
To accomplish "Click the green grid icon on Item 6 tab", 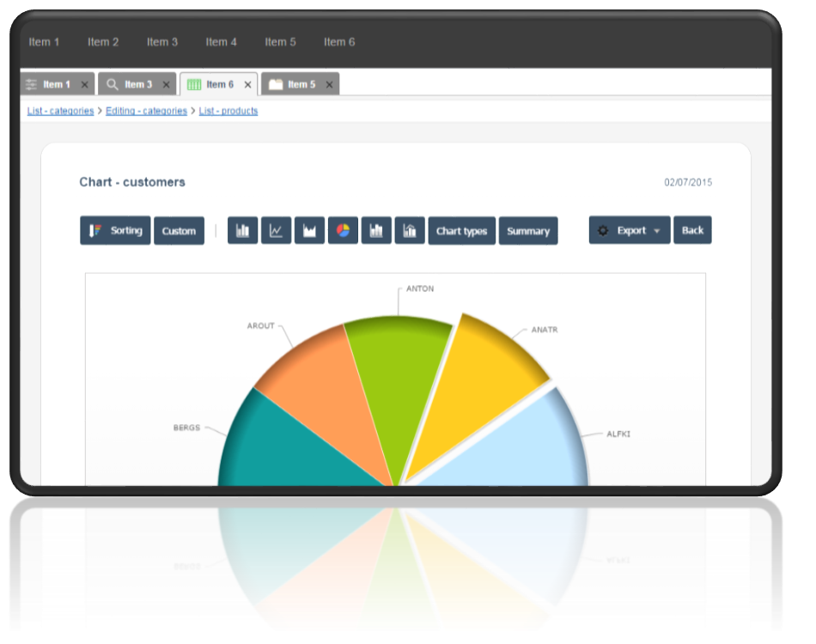I will pyautogui.click(x=194, y=85).
